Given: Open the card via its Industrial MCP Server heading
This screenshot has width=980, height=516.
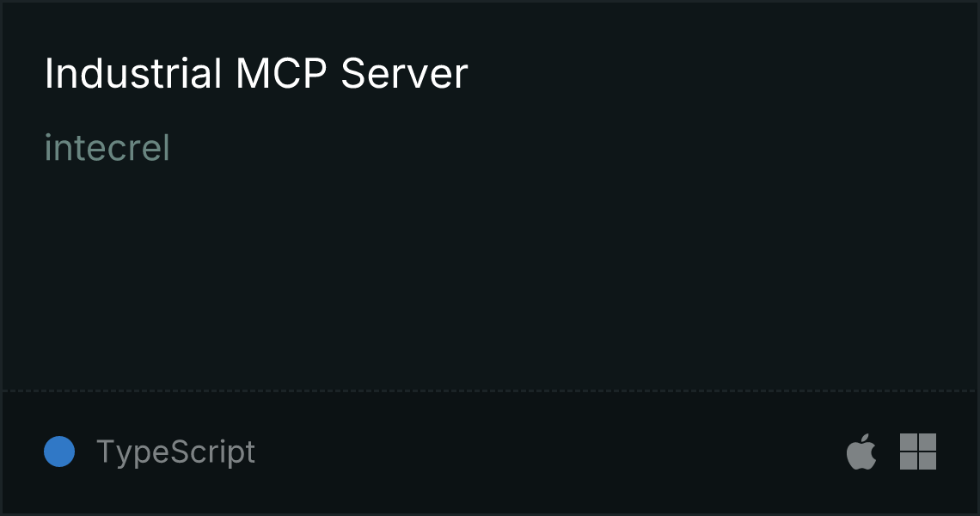Looking at the screenshot, I should (256, 74).
